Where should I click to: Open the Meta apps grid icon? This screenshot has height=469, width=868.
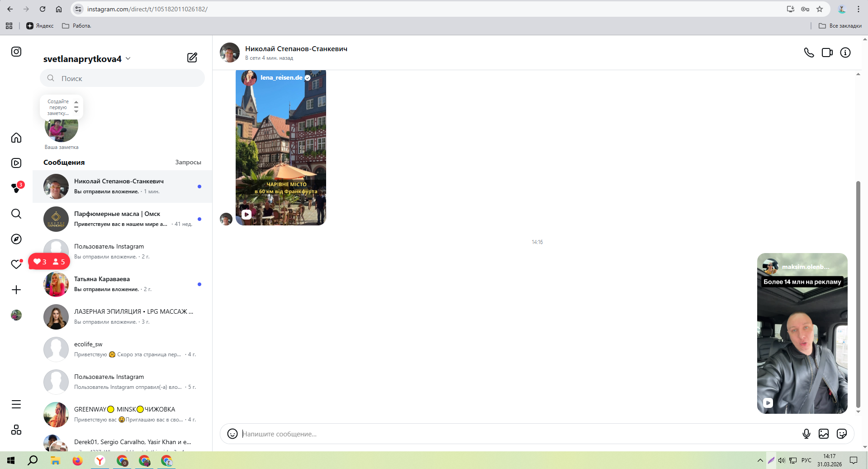click(x=16, y=430)
